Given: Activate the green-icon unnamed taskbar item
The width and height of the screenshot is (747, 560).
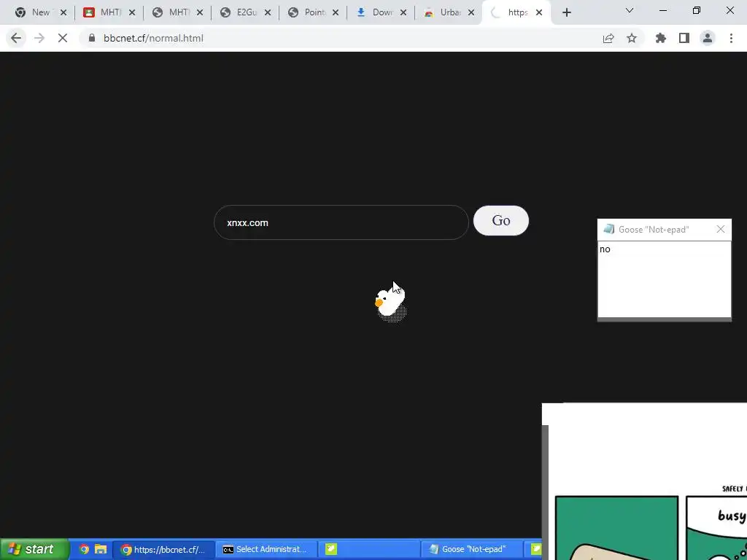Looking at the screenshot, I should tap(369, 549).
